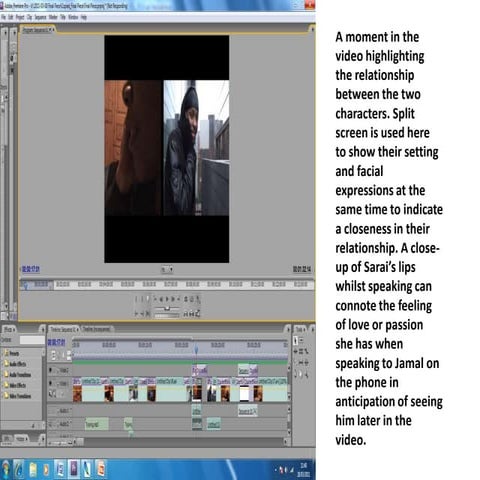Select the Rolling Edit tool
The image size is (480, 480).
pos(301,351)
